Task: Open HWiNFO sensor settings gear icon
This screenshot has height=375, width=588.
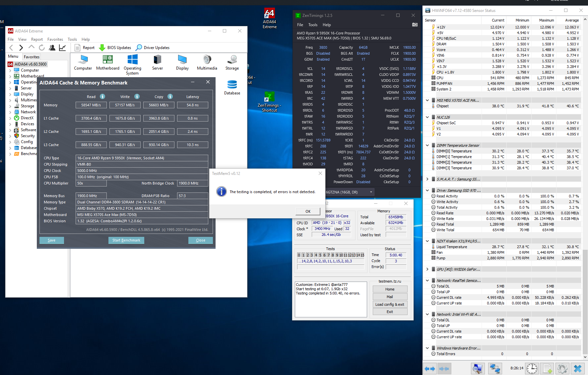Action: coord(562,369)
